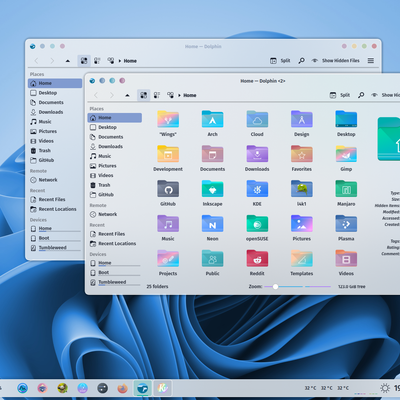Select compact view mode in back Dolphin window
Screen dimensions: 400x400
97,61
